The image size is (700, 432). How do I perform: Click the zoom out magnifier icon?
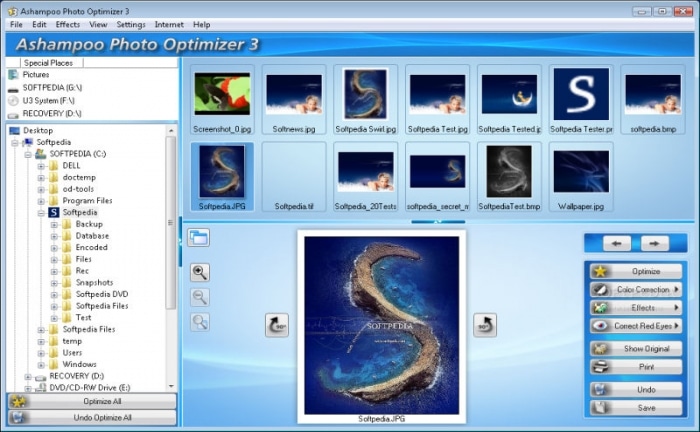200,297
